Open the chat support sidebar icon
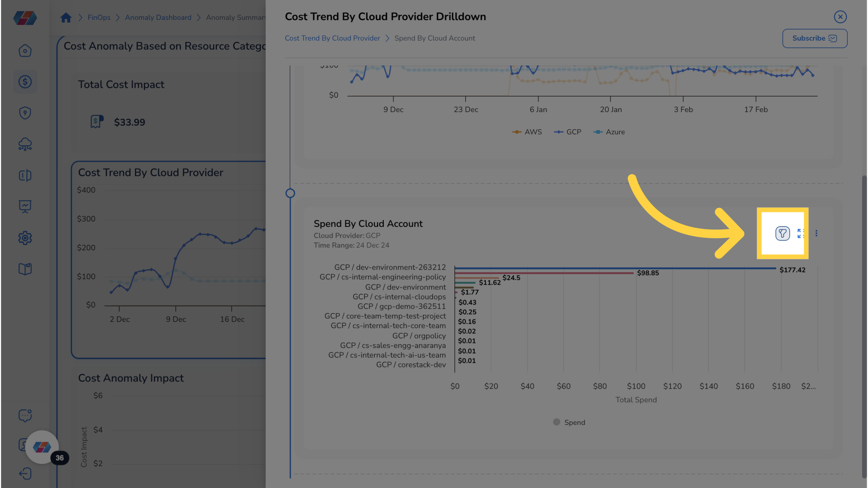 coord(25,415)
